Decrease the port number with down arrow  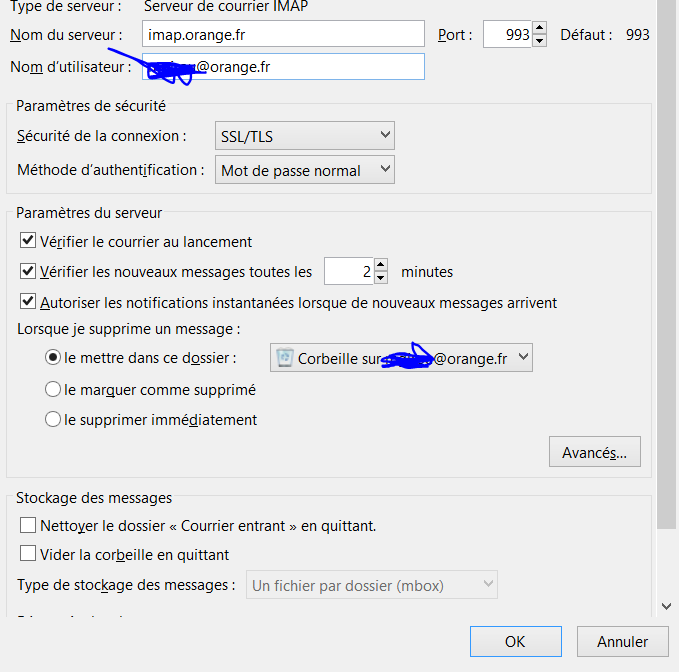[x=540, y=41]
